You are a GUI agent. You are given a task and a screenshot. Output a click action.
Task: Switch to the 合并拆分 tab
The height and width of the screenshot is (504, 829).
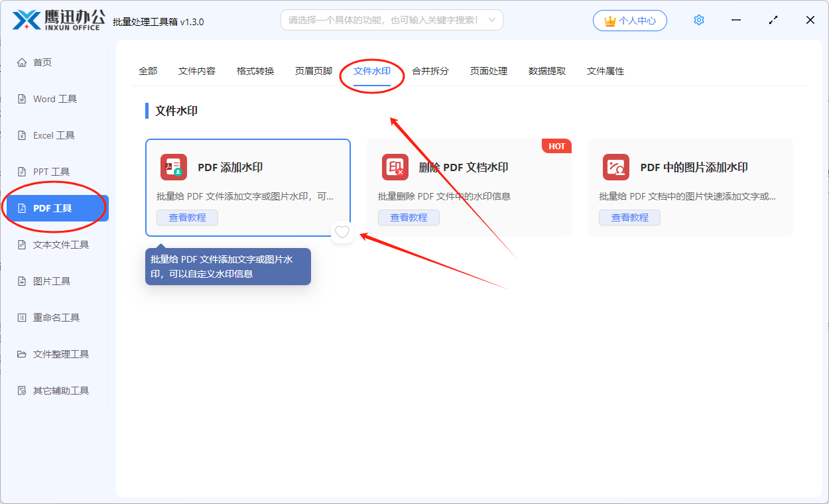[430, 71]
